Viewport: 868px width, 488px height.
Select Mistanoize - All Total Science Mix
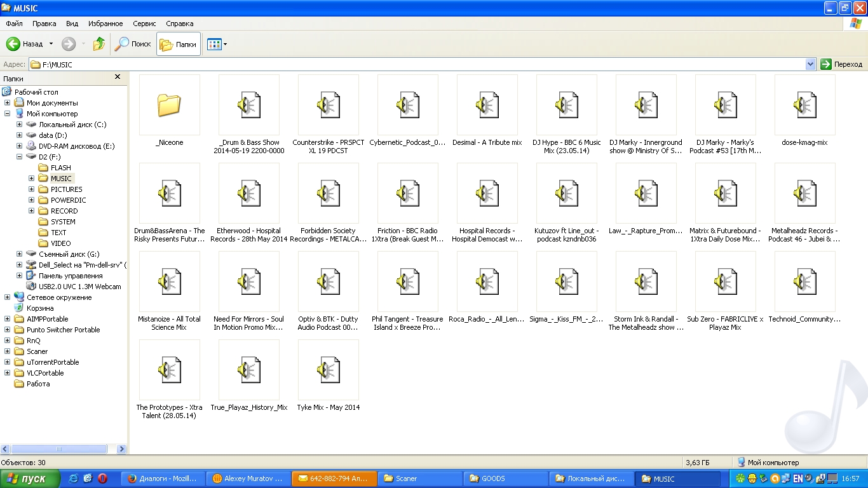click(169, 281)
